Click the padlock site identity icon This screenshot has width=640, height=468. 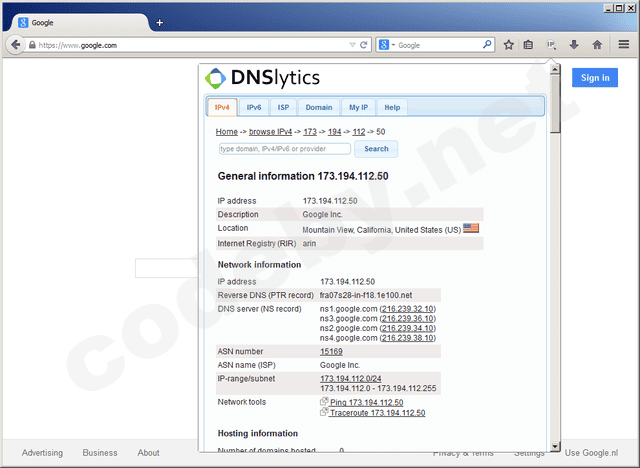[32, 45]
